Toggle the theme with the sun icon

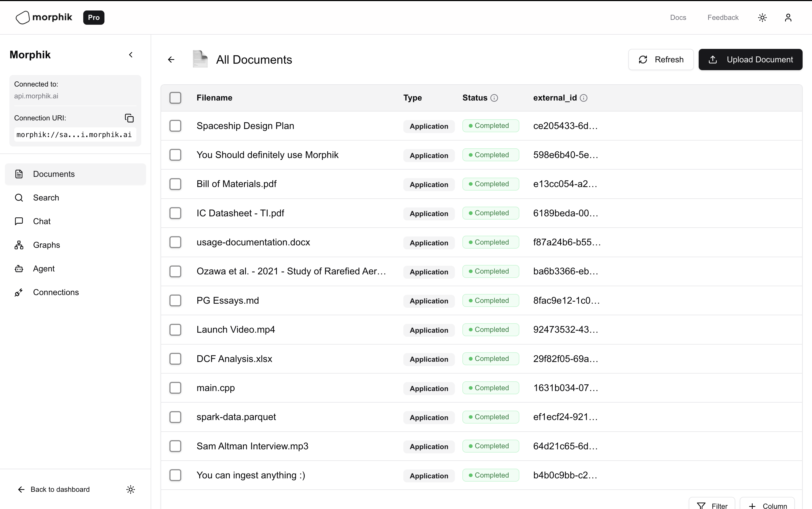762,17
